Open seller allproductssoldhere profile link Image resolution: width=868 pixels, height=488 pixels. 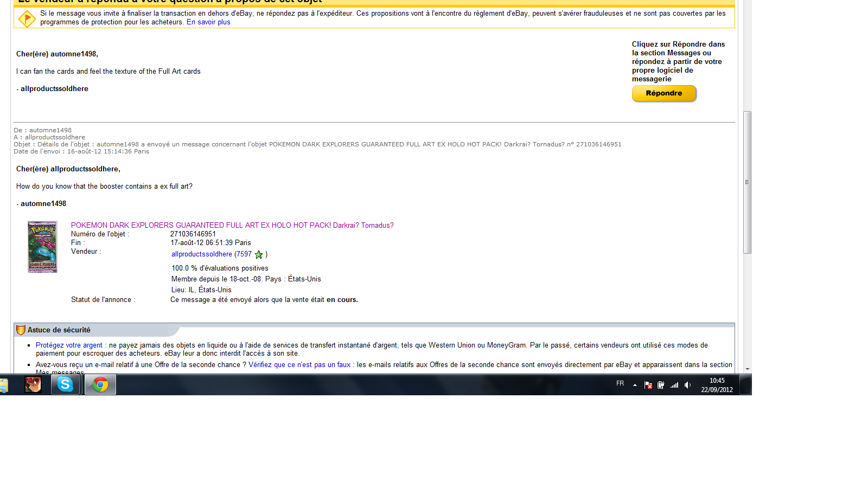pos(202,254)
